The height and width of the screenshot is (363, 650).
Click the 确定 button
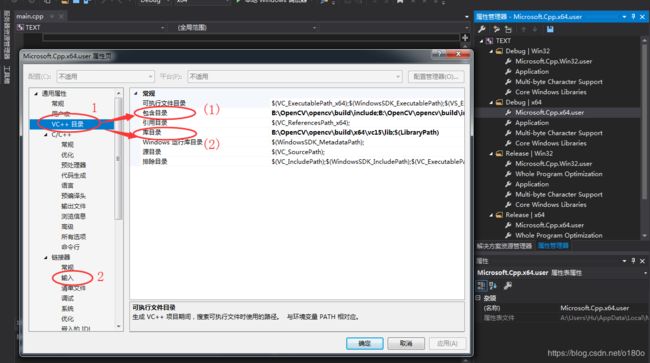364,344
